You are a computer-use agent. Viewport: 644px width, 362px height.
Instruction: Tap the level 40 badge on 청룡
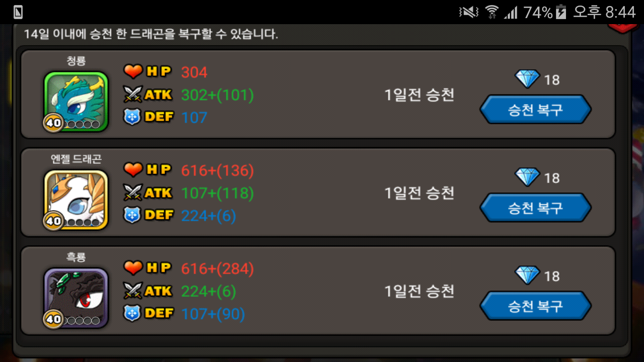pos(53,123)
